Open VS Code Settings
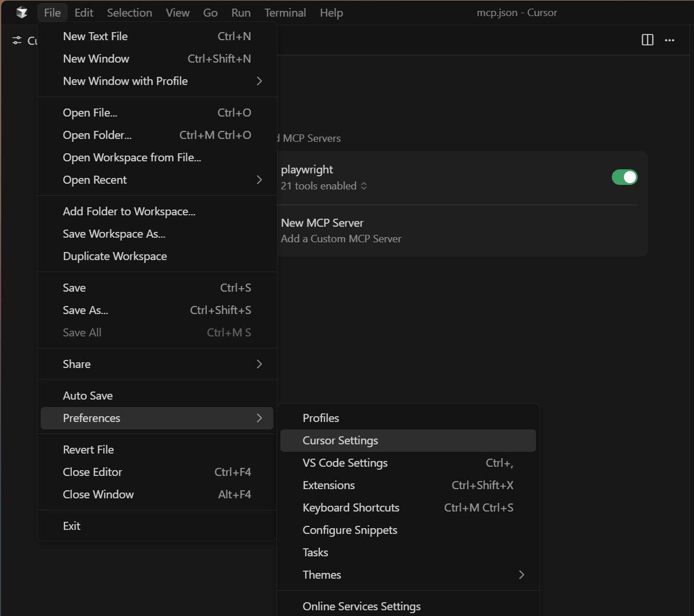This screenshot has height=616, width=694. pyautogui.click(x=408, y=463)
